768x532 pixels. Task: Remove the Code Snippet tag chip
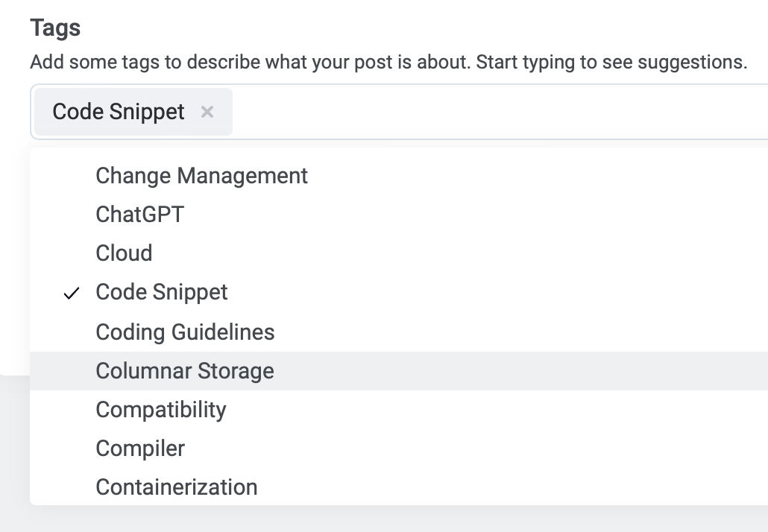207,112
